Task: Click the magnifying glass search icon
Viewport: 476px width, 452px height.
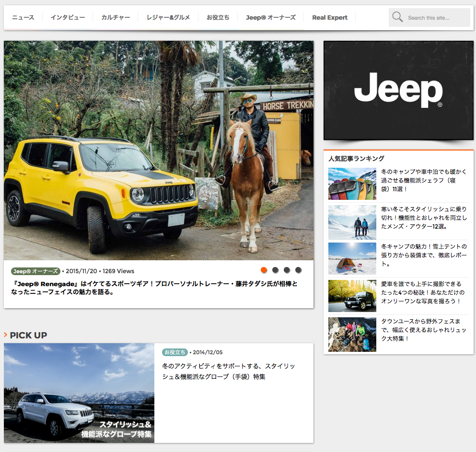Action: point(397,17)
